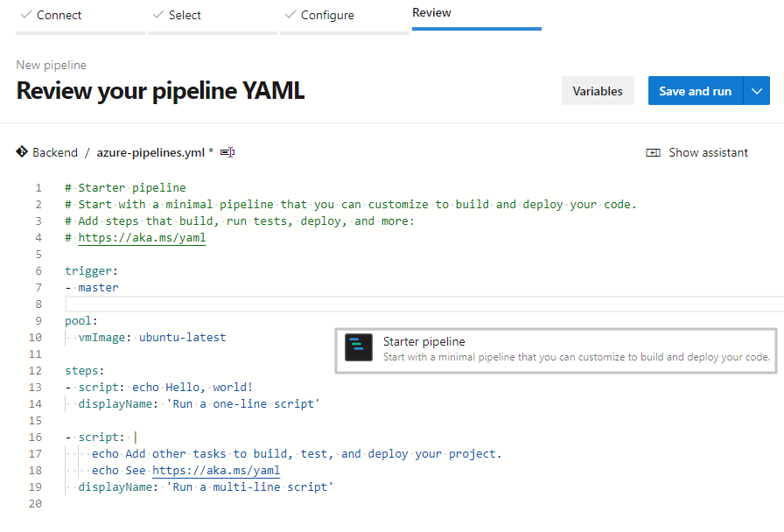The width and height of the screenshot is (784, 532).
Task: Open the aka.ms/yaml link on line 4
Action: (x=142, y=237)
